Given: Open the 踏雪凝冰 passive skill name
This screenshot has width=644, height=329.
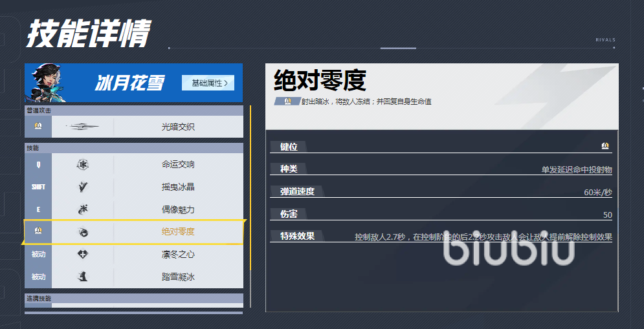Looking at the screenshot, I should click(x=178, y=277).
